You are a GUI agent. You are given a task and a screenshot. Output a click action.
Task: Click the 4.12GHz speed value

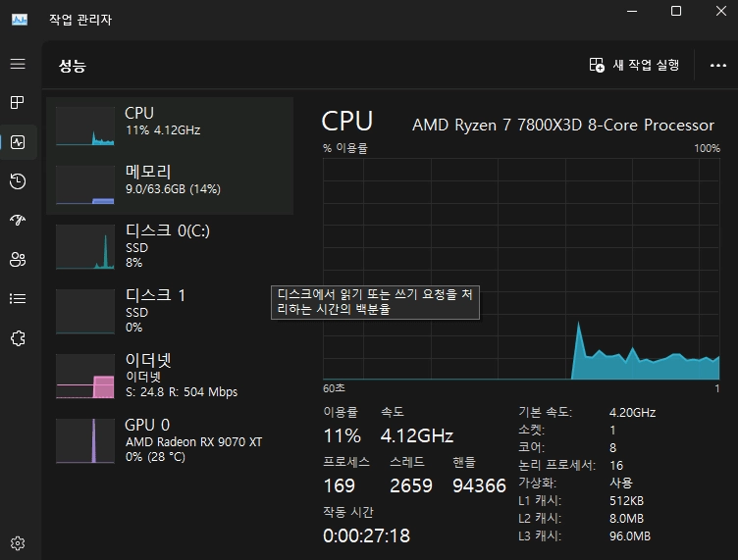click(417, 435)
